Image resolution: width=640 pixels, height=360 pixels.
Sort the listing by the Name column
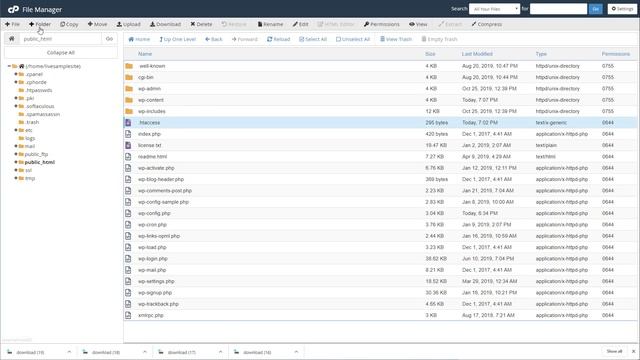[x=145, y=54]
